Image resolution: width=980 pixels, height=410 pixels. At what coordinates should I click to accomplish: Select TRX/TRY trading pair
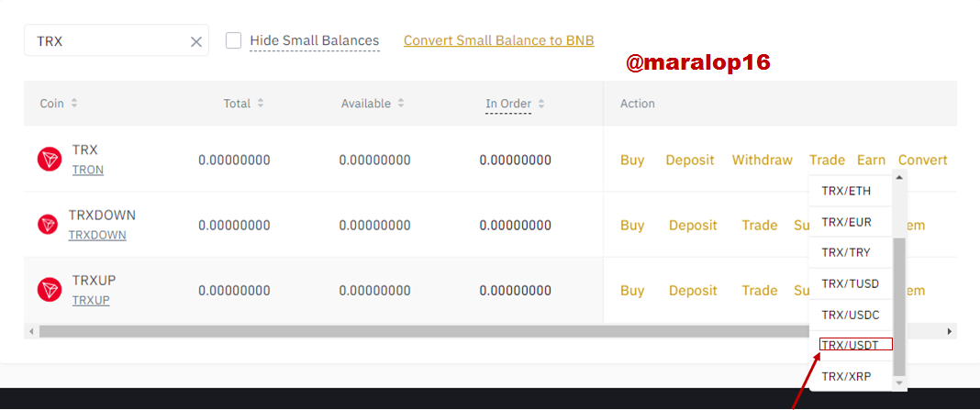(x=850, y=252)
